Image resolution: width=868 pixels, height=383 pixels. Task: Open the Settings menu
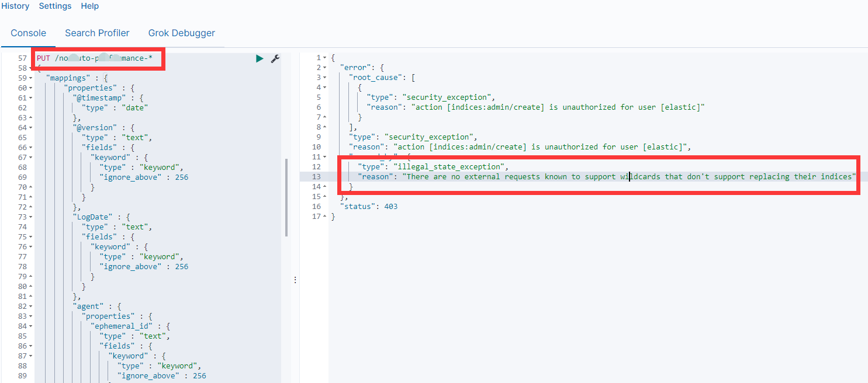[x=55, y=6]
